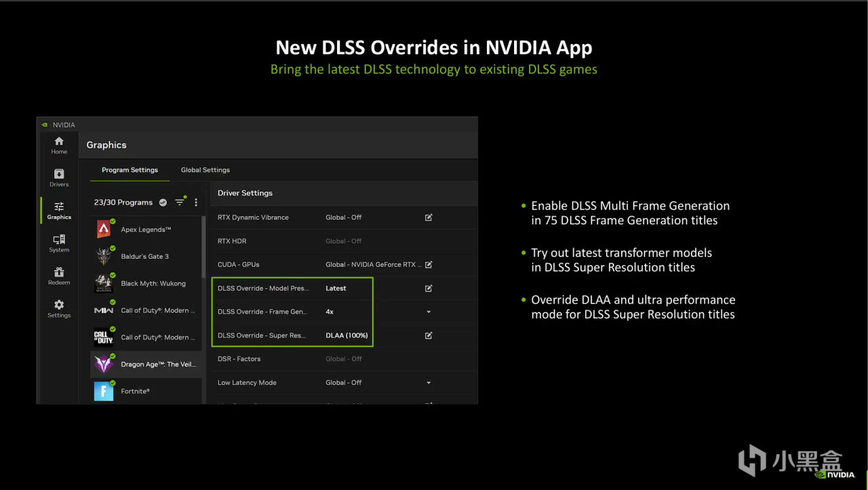Viewport: 868px width, 490px height.
Task: Select Baldur's Gate 3 in the program list
Action: coord(146,256)
